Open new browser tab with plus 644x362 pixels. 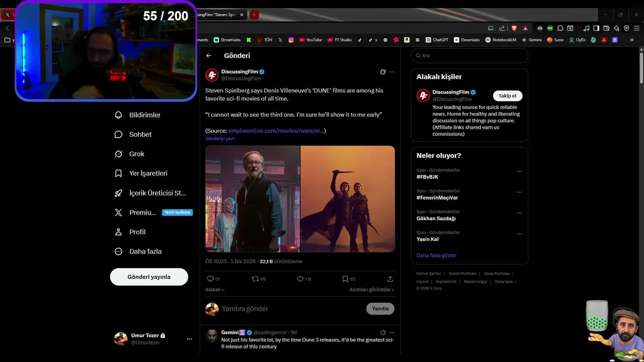pos(254,15)
